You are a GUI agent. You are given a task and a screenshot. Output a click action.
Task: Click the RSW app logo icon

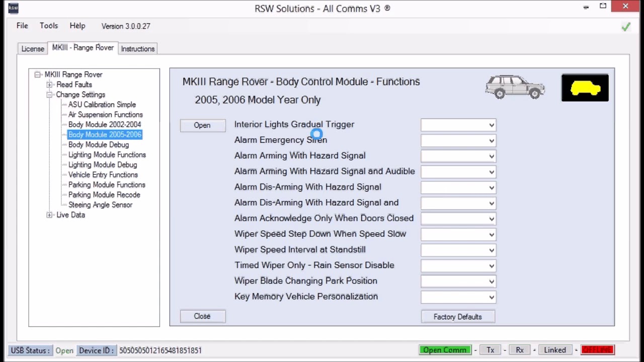[13, 8]
